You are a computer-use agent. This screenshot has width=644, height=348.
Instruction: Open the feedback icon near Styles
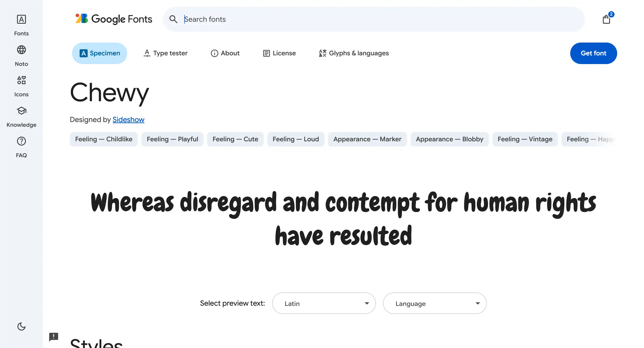54,337
